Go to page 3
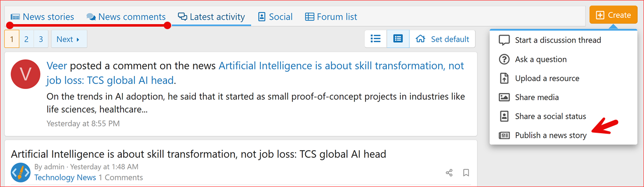Viewport: 644px width, 187px height. [x=41, y=39]
